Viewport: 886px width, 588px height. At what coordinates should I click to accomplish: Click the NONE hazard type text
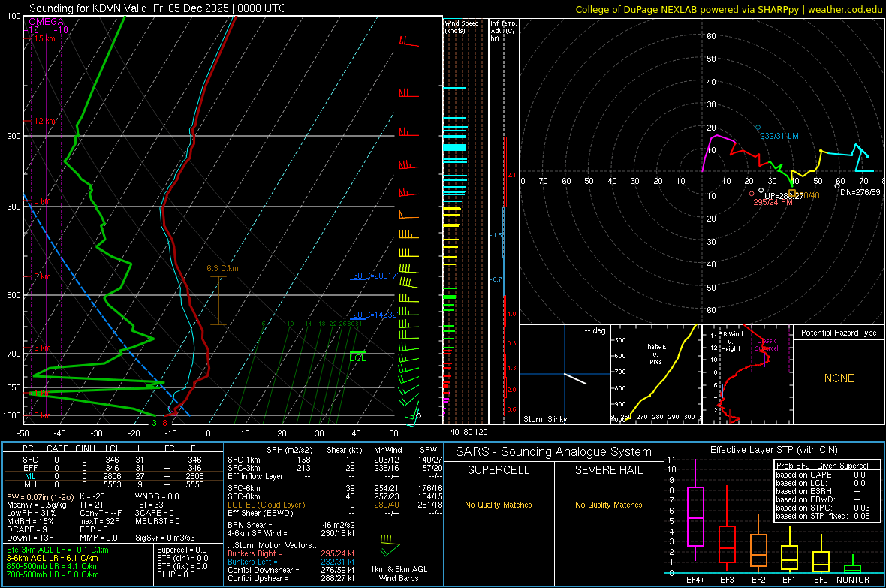coord(839,378)
